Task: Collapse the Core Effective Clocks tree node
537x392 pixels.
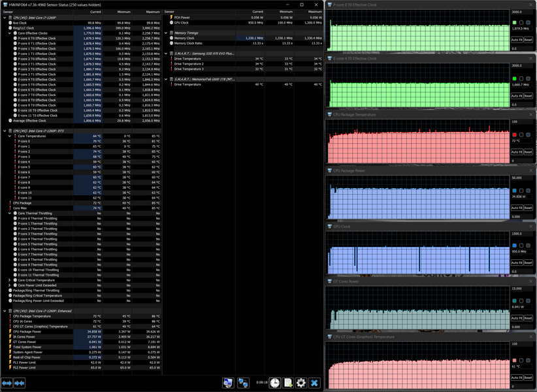Action: coord(10,33)
